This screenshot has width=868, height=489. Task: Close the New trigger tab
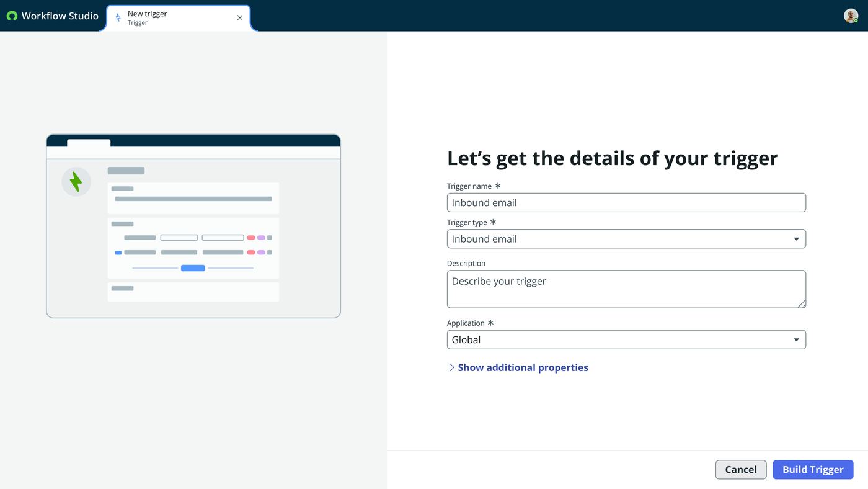240,18
